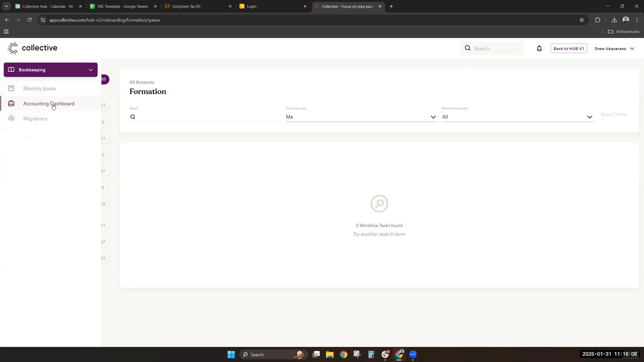
Task: Reload the page with the refresh icon
Action: tap(30, 20)
